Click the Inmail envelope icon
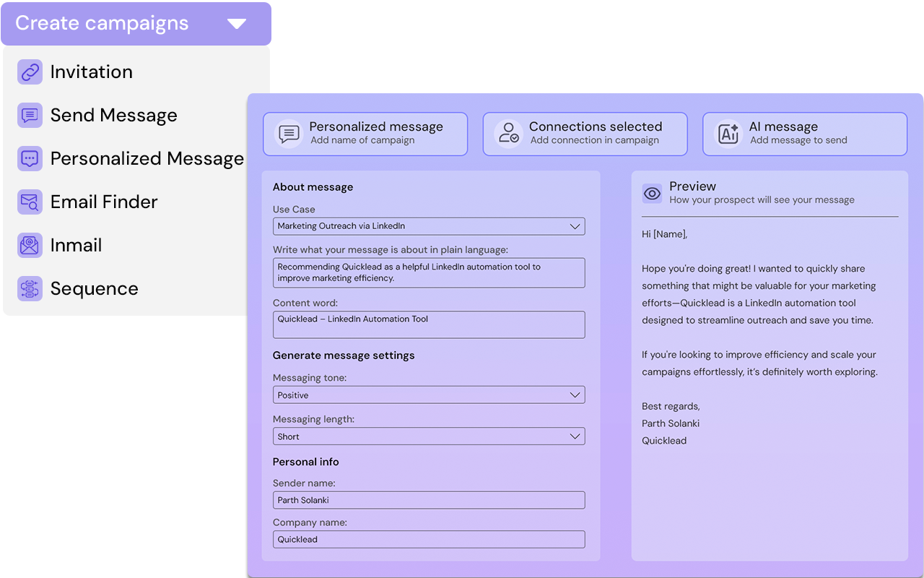This screenshot has height=578, width=924. tap(30, 246)
